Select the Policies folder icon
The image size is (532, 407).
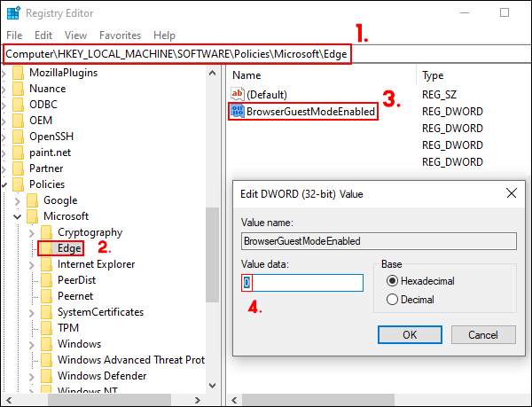[x=19, y=184]
